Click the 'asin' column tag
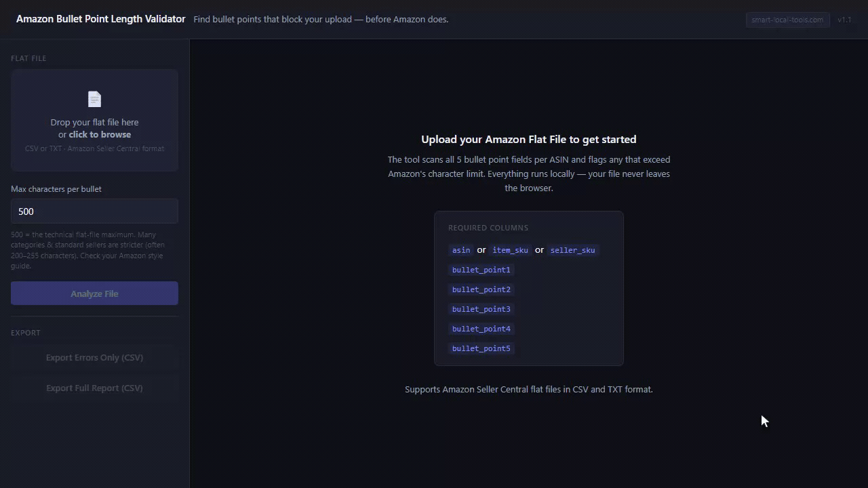 [x=461, y=250]
